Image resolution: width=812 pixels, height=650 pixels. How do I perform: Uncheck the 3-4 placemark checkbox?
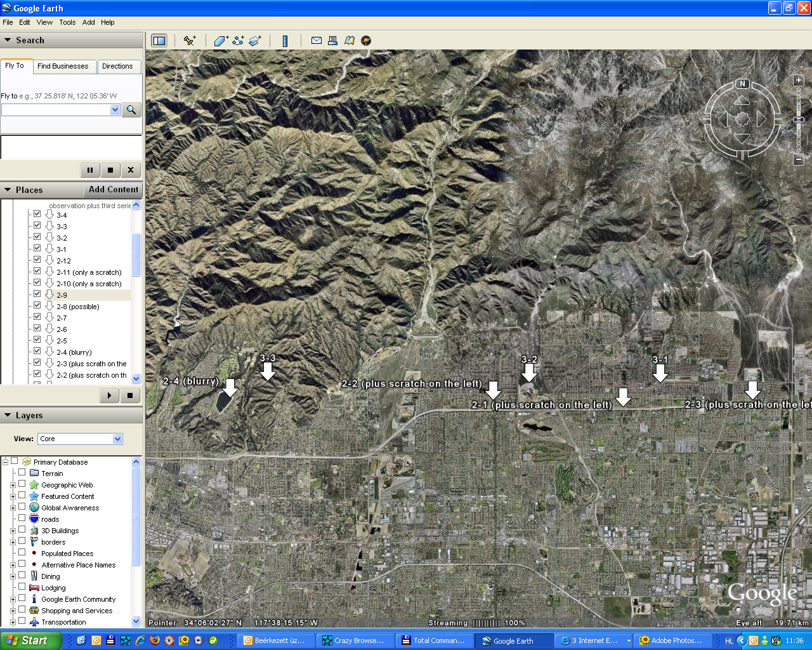click(37, 214)
